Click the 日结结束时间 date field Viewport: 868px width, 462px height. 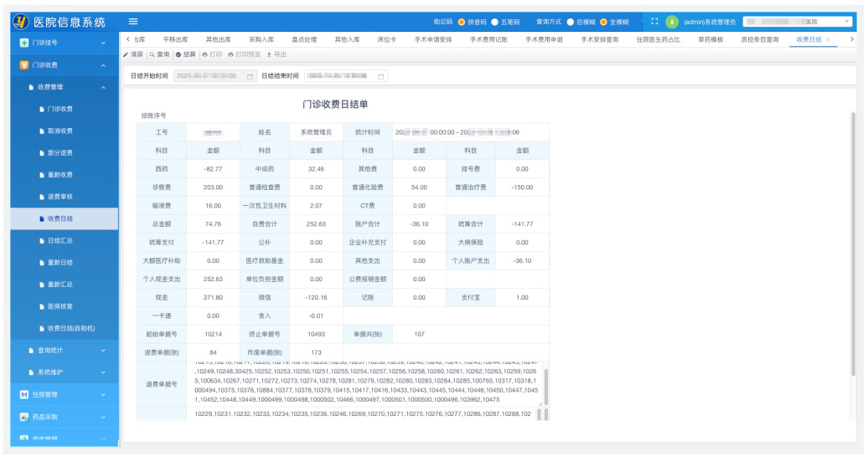[346, 76]
